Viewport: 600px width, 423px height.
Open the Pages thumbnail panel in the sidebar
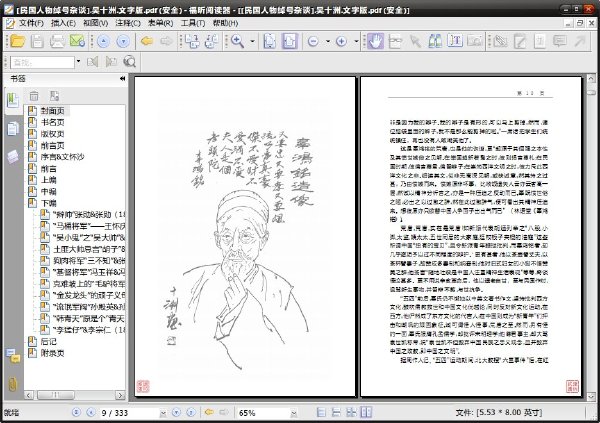coord(13,129)
